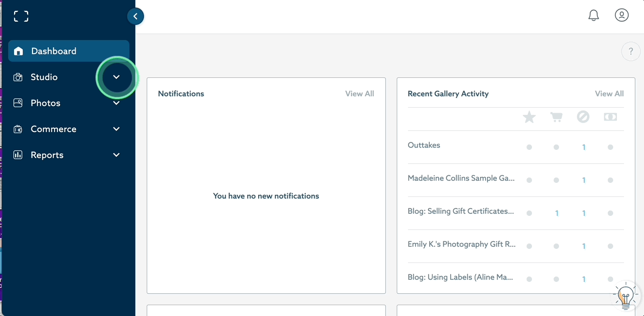Click the star favorites column icon

(529, 117)
